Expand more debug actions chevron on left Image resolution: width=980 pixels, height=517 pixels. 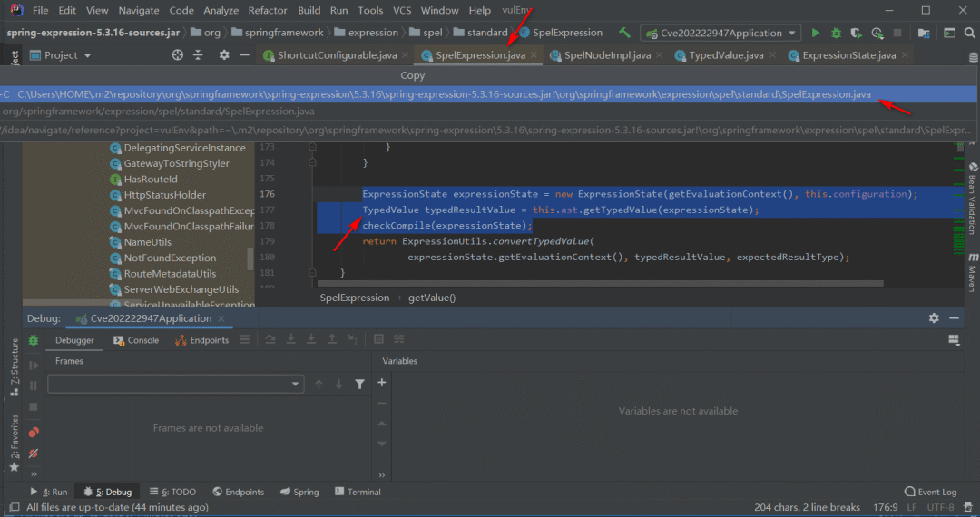34,473
